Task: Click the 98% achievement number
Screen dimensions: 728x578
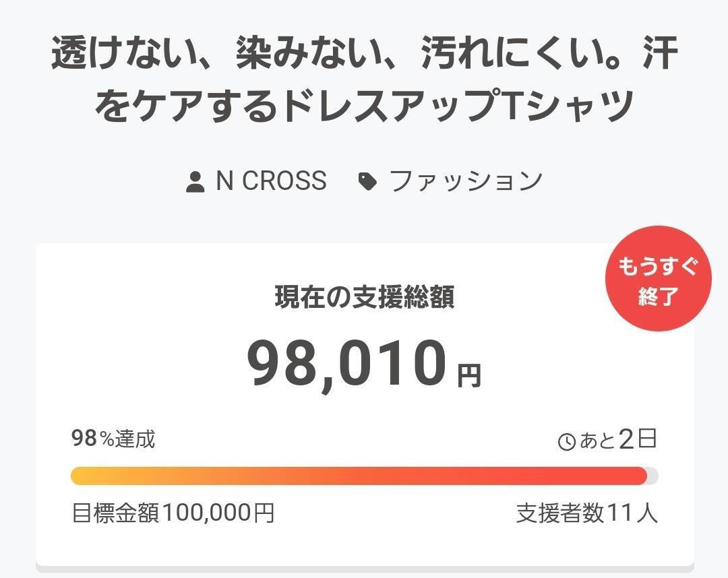Action: click(x=85, y=439)
